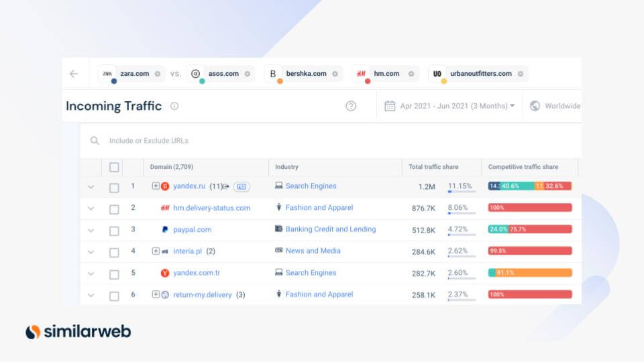Check the paypal.com row checkbox

(114, 231)
